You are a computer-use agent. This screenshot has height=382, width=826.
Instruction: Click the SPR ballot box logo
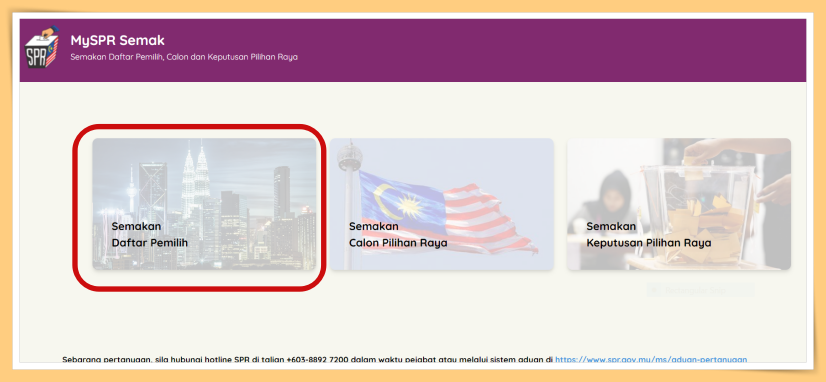coord(42,47)
